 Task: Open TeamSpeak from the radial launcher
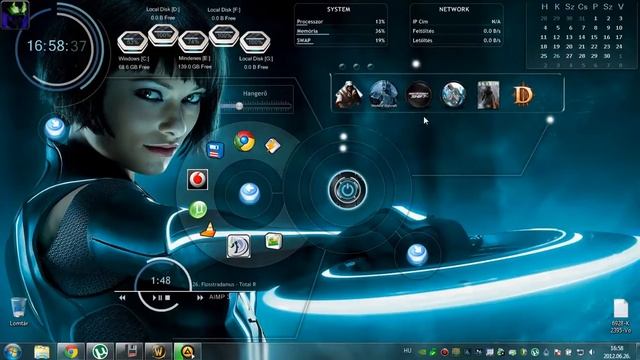click(239, 246)
